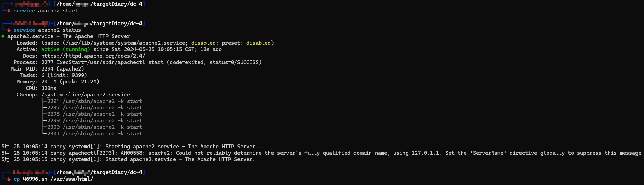
Task: Click the 'service apache2 start' command
Action: pos(46,11)
